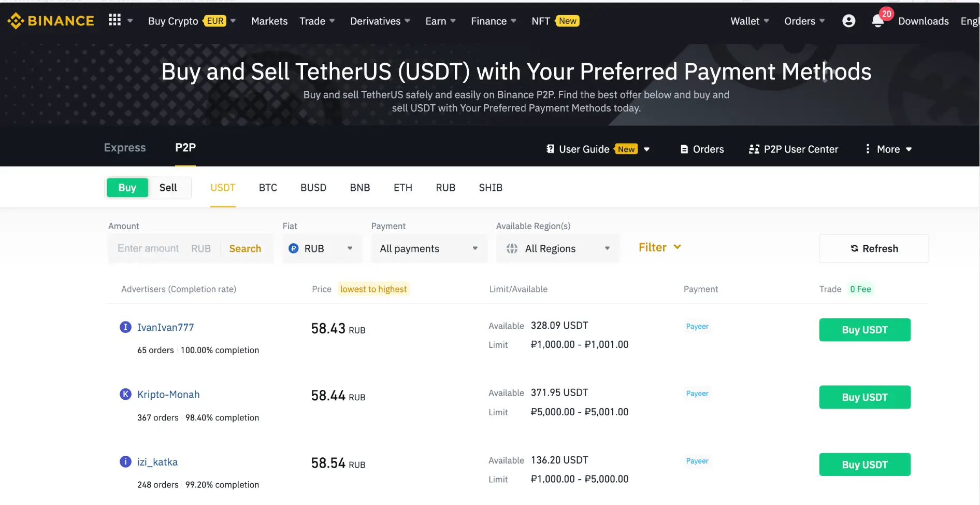The image size is (980, 505).
Task: Open the apps grid menu icon
Action: pyautogui.click(x=114, y=20)
